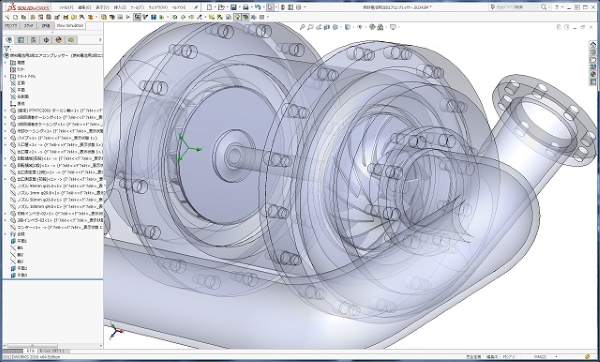Open the Display Style dropdown in view toolbar
Screen dimensions: 600x362
click(348, 27)
